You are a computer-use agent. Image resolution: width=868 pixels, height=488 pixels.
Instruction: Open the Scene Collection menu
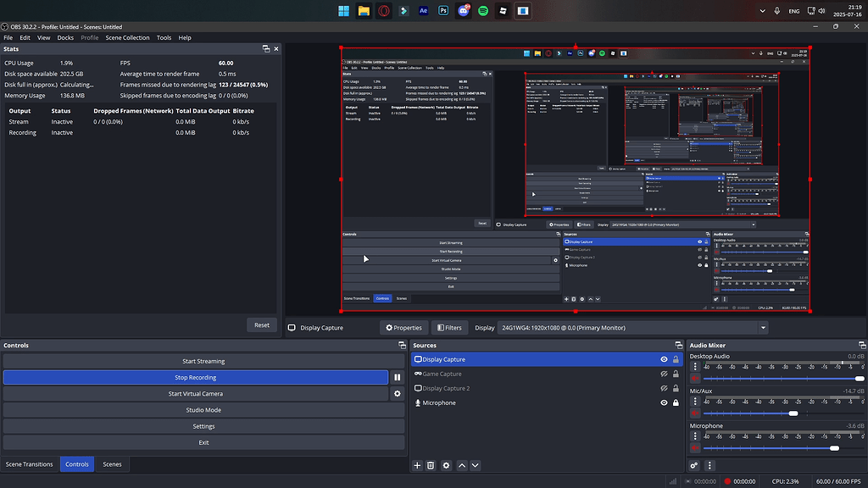[x=127, y=37]
